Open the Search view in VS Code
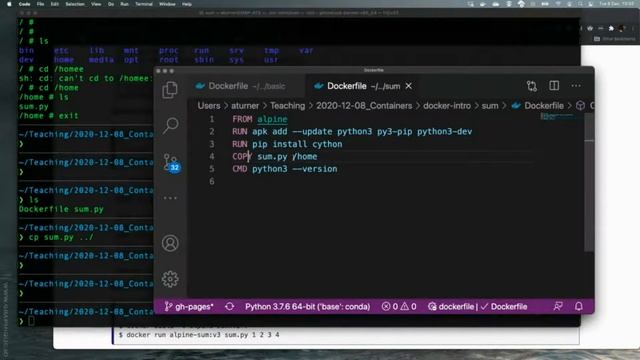The image size is (640, 360). (x=170, y=125)
